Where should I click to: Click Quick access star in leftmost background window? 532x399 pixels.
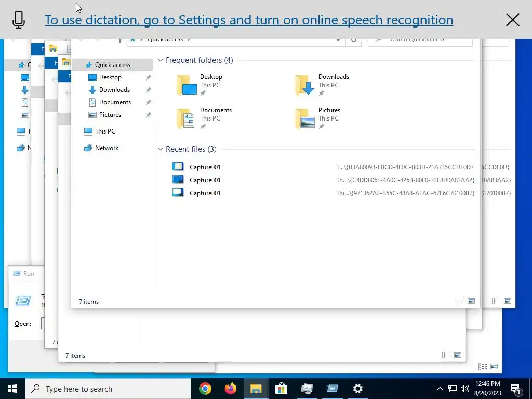tap(21, 65)
